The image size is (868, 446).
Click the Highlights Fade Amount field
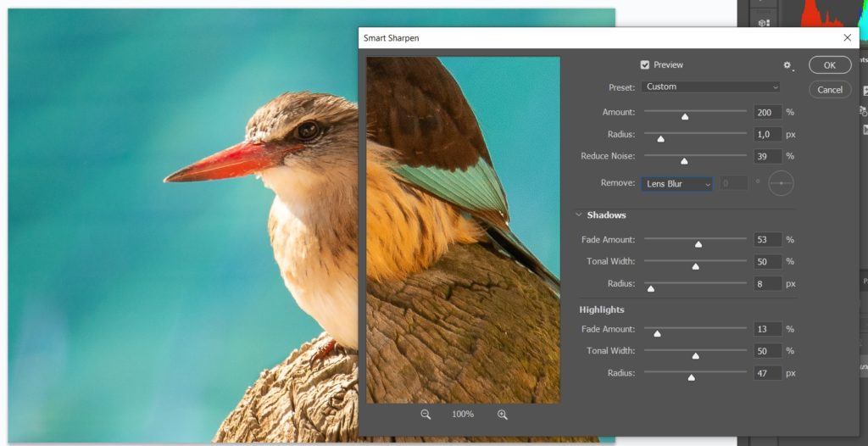(767, 329)
